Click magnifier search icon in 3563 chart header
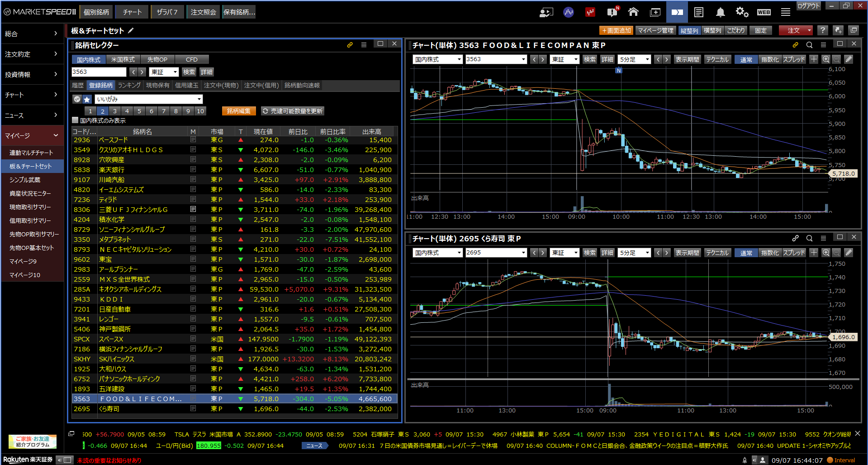Viewport: 868px width, 465px height. point(809,45)
